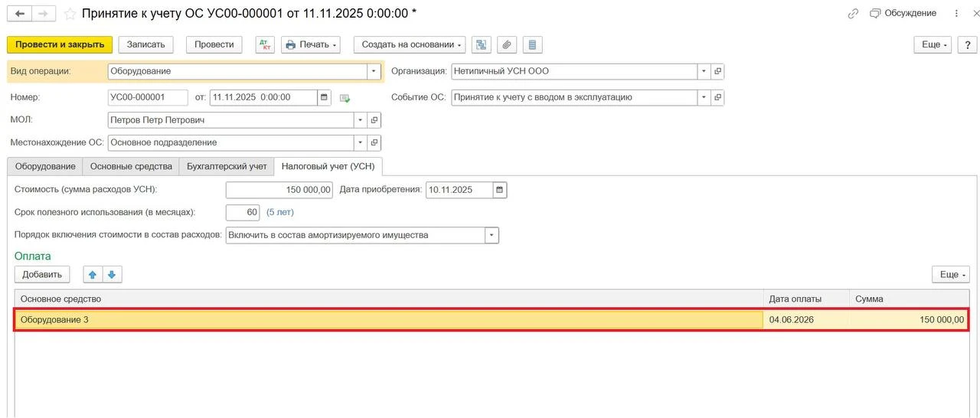Switch to Бухгалтерский учет tab
The height and width of the screenshot is (418, 980).
tap(227, 166)
